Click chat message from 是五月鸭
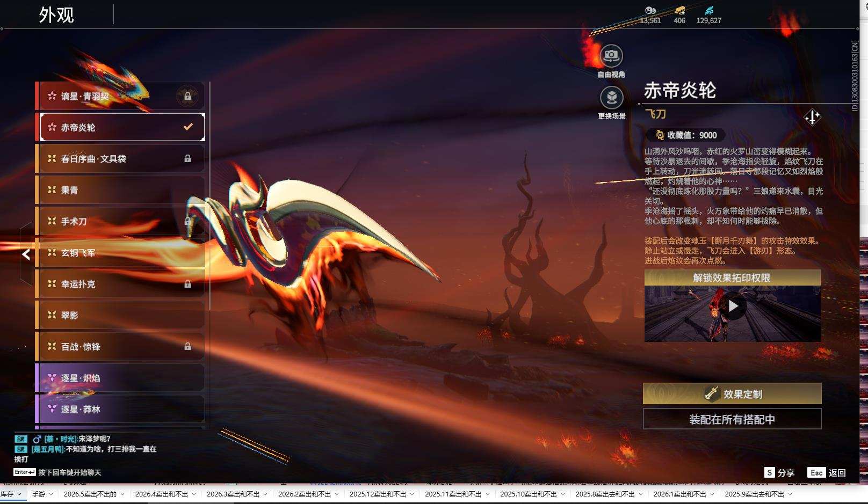This screenshot has width=868, height=504. [86, 454]
